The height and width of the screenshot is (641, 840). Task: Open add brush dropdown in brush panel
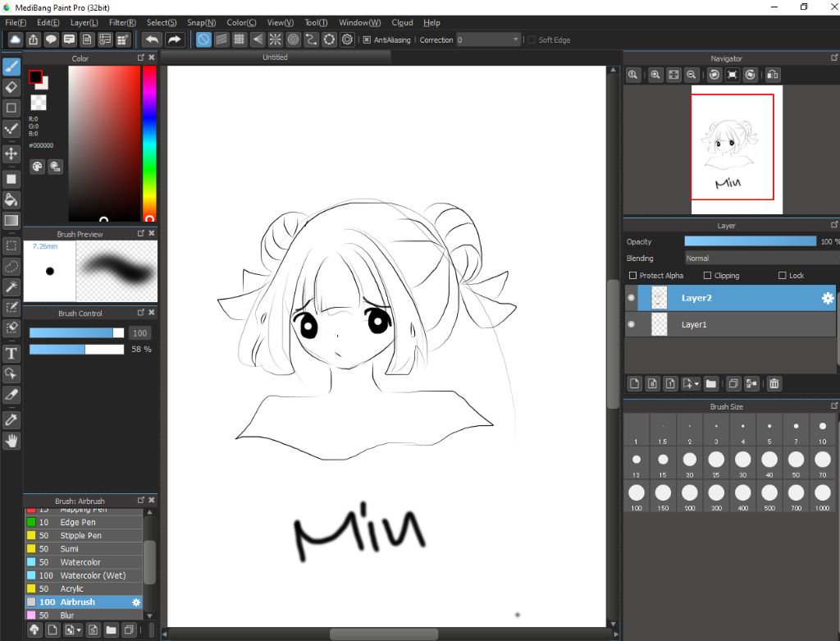(79, 630)
